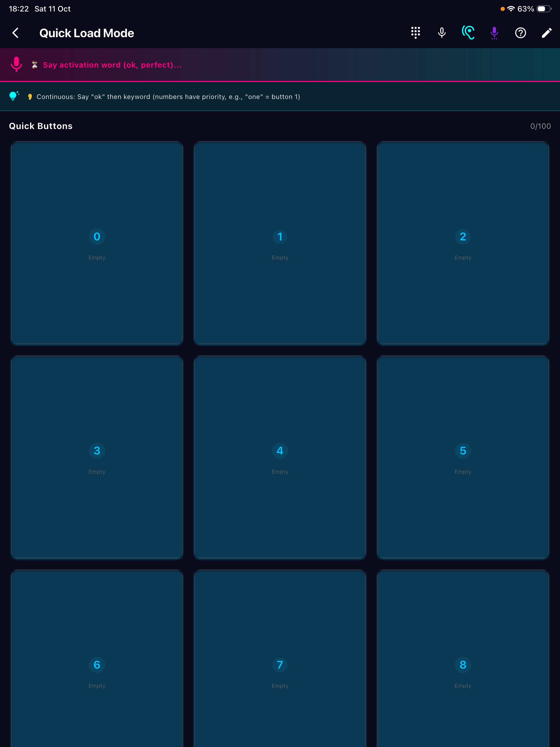560x747 pixels.
Task: Tap the lightbulb tip icon
Action: (14, 96)
